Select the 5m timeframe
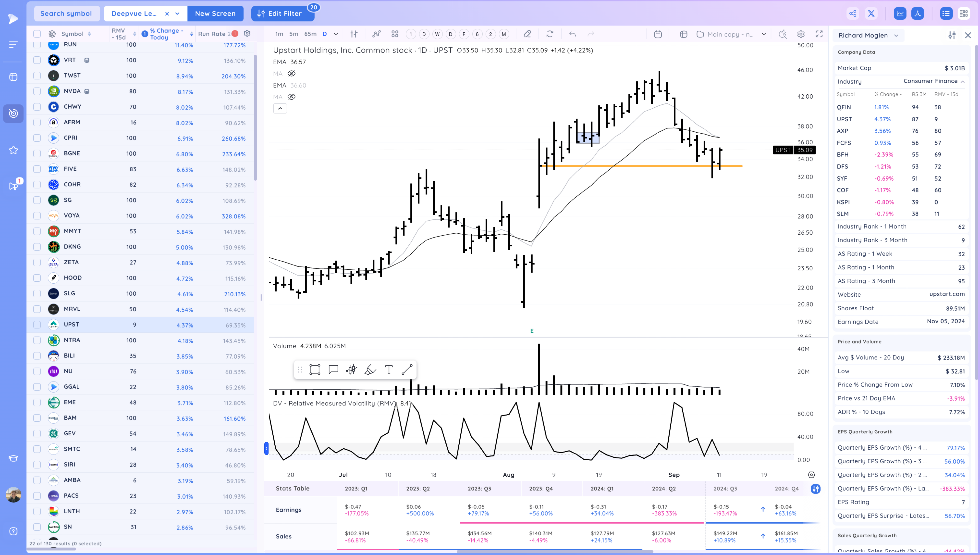 [x=293, y=34]
